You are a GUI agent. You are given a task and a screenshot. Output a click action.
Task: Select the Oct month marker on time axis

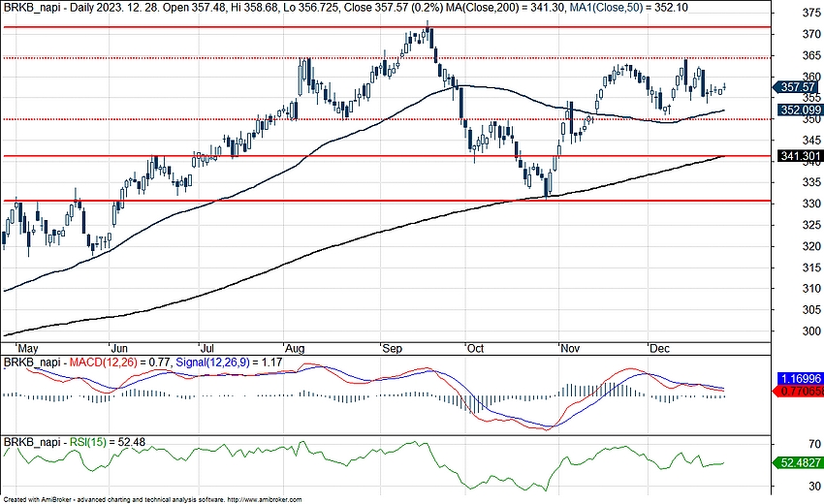click(474, 347)
